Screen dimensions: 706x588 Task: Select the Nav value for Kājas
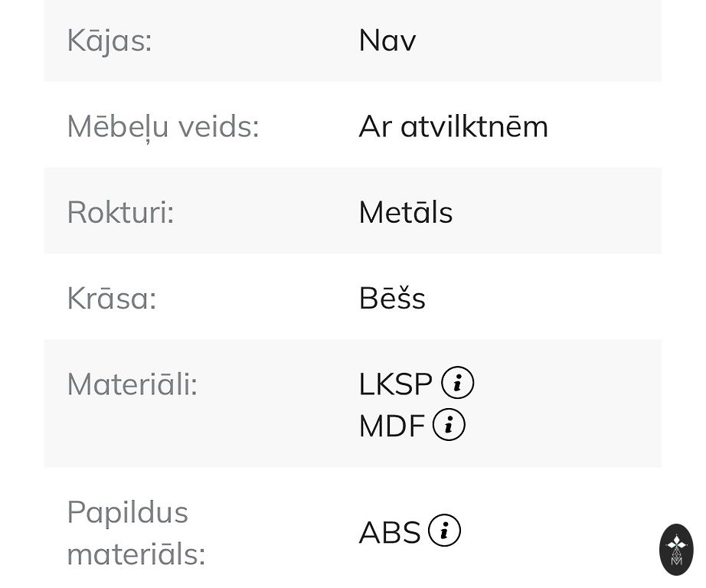tap(387, 41)
